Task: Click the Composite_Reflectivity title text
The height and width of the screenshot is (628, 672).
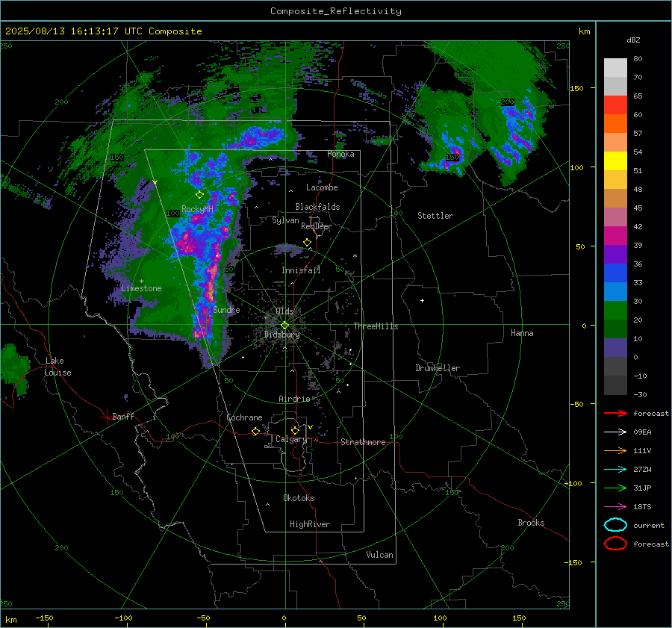Action: (336, 11)
